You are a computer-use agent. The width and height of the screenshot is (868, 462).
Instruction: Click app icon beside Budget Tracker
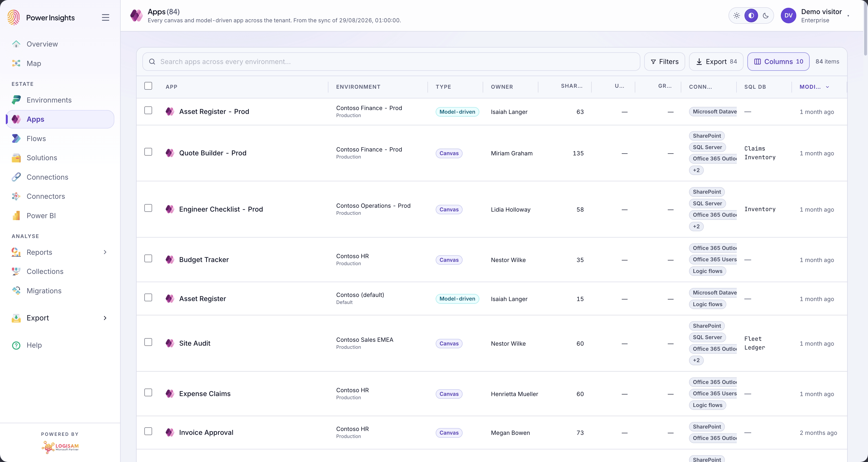(x=170, y=260)
